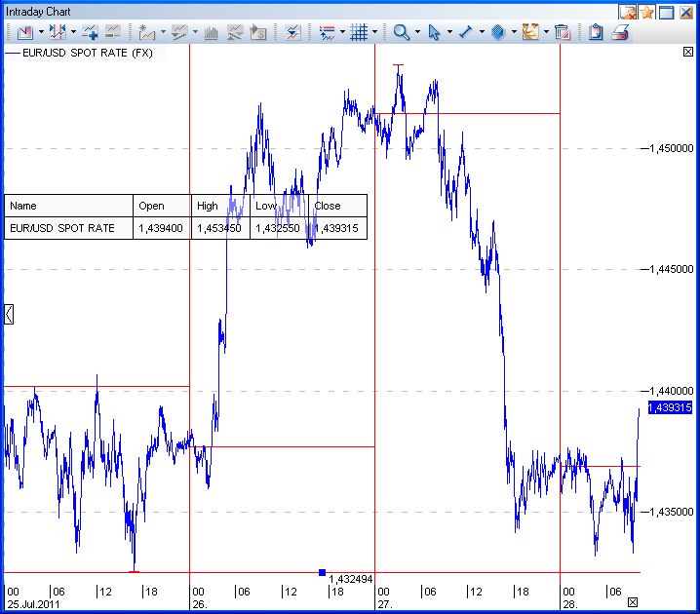
Task: Click the add instrument plus icon
Action: point(90,32)
